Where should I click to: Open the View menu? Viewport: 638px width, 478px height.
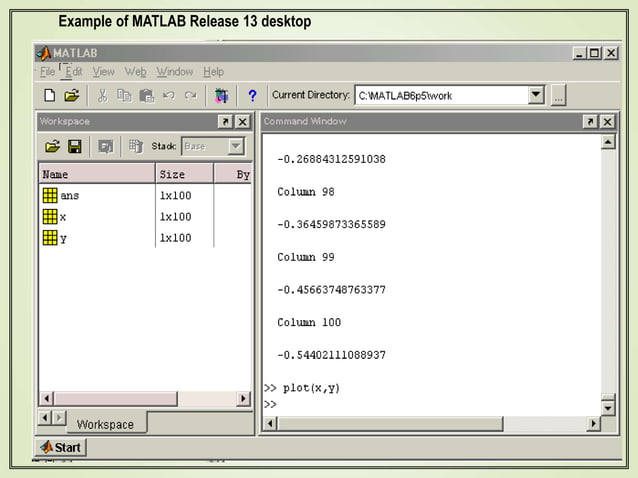[103, 72]
